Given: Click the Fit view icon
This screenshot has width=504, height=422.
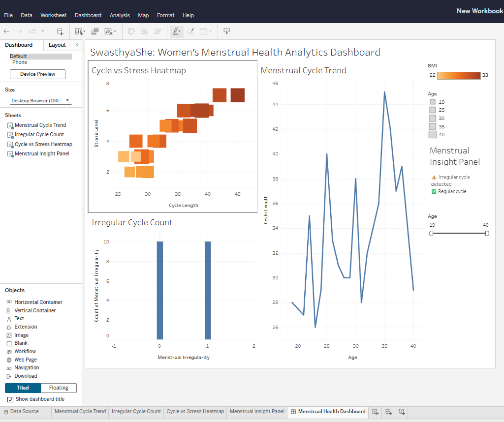Looking at the screenshot, I should point(203,31).
